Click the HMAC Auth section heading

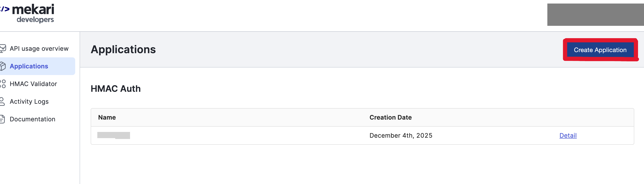coord(116,89)
